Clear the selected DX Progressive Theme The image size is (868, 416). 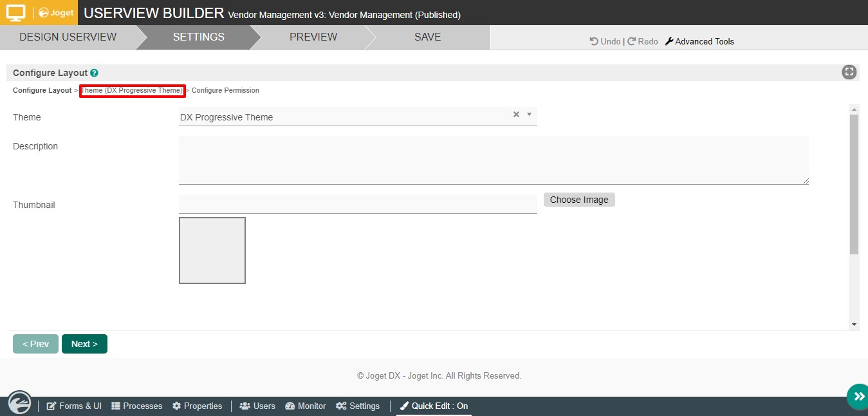[x=516, y=114]
